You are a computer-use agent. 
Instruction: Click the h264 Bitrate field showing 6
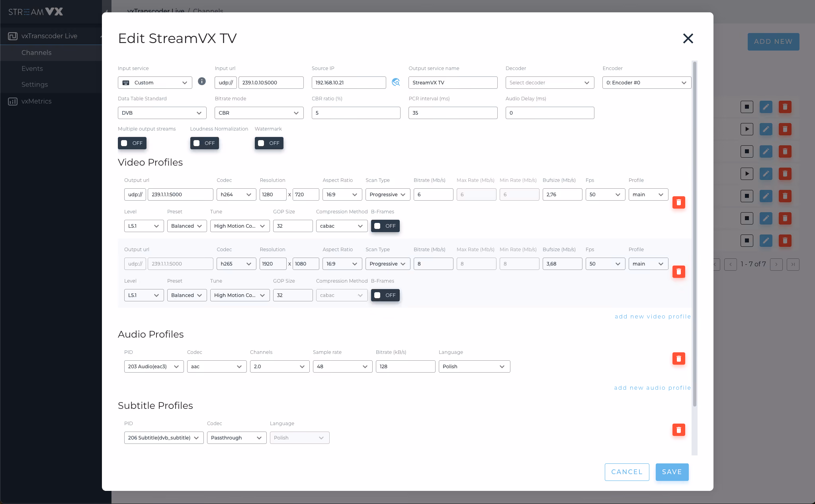[434, 194]
